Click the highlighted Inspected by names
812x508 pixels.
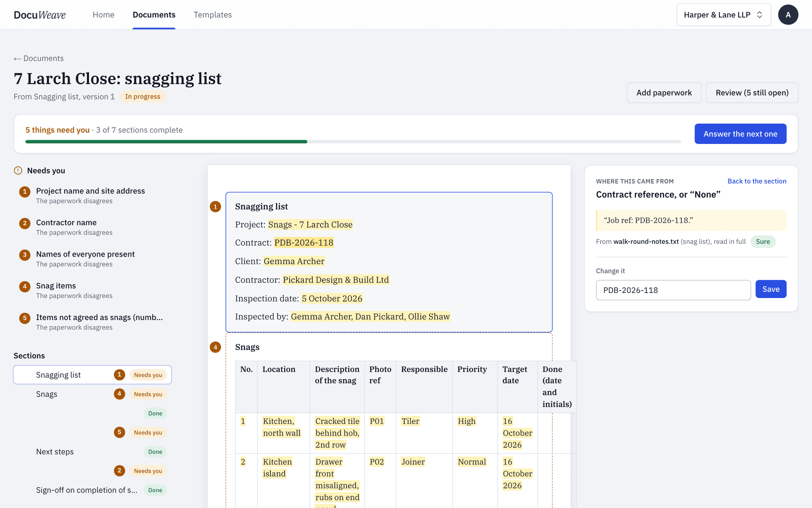(370, 316)
